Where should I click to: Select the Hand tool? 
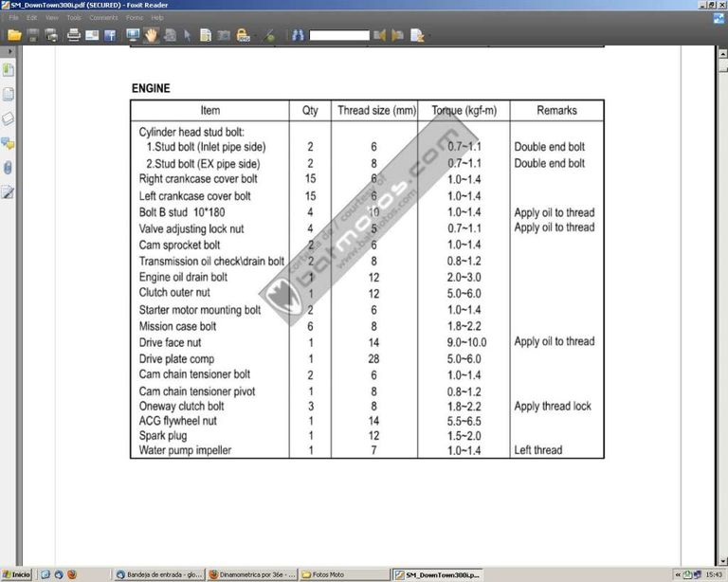pos(151,35)
